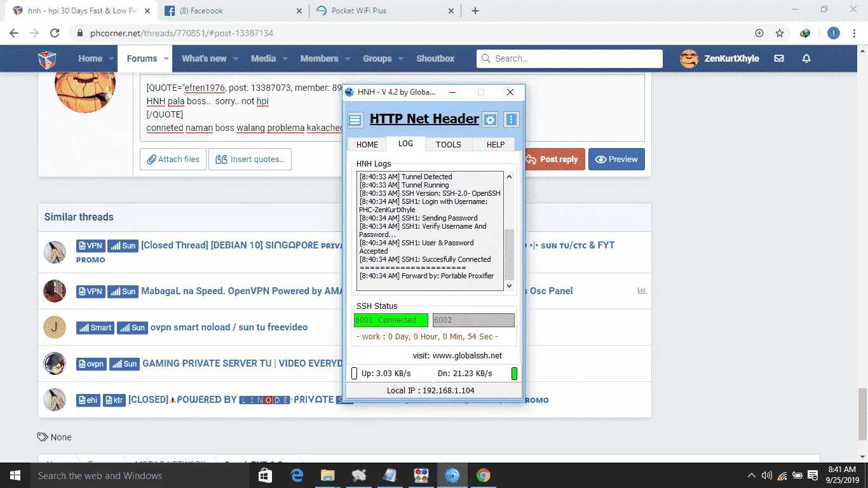868x488 pixels.
Task: Click the green Dn activity indicator
Action: [514, 374]
